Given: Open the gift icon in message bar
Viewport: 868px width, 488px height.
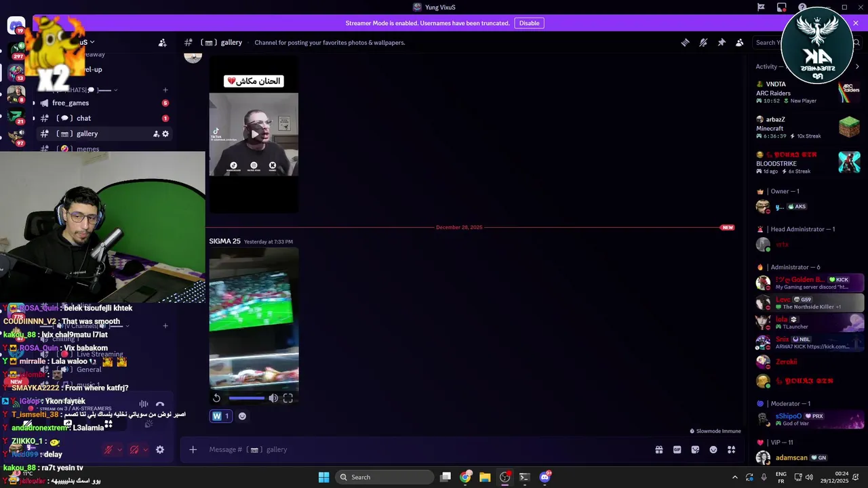Looking at the screenshot, I should pos(658,449).
